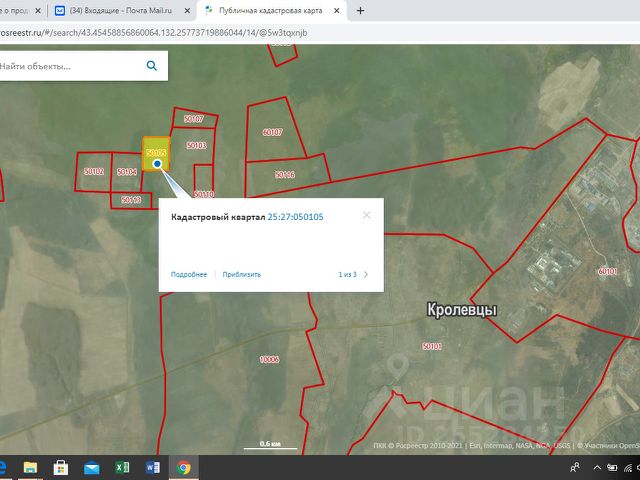The height and width of the screenshot is (480, 640).
Task: Open File Explorer from the taskbar
Action: [30, 467]
